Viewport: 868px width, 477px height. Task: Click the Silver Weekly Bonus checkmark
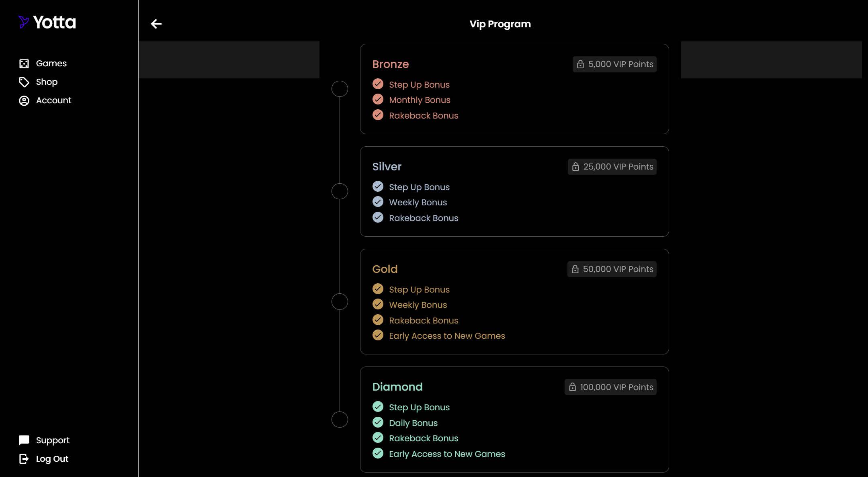pos(378,202)
